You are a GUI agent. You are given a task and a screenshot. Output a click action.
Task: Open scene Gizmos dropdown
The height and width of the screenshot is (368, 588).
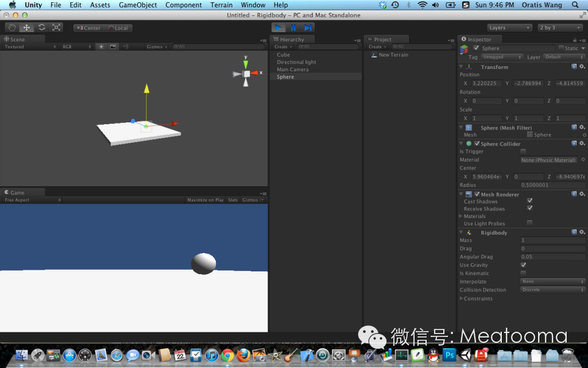[x=157, y=47]
